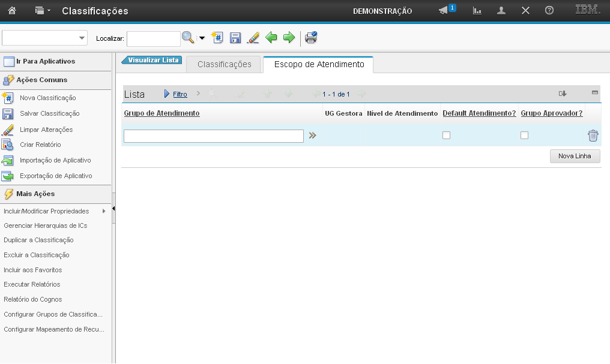Image resolution: width=610 pixels, height=364 pixels.
Task: Open the Go To menu dropdown in header
Action: [x=43, y=11]
